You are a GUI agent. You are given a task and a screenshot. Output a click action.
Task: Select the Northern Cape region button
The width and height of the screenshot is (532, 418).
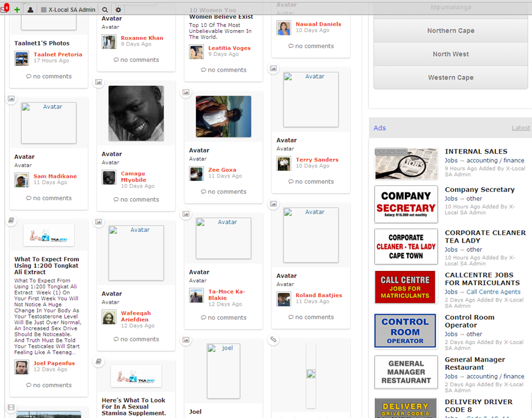click(451, 31)
